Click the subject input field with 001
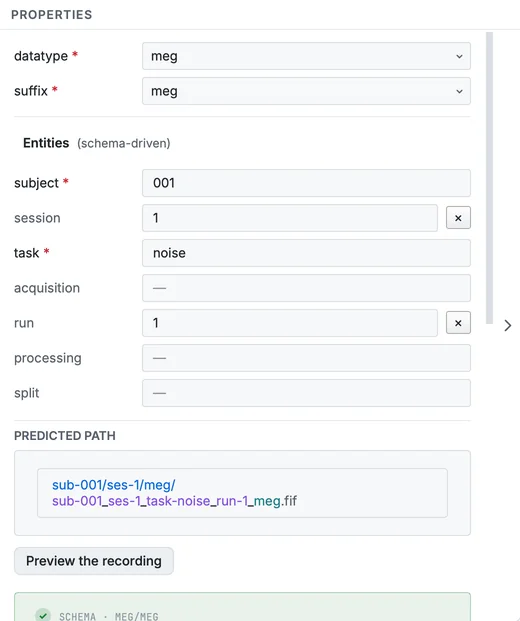Viewport: 520px width, 621px height. [x=306, y=183]
